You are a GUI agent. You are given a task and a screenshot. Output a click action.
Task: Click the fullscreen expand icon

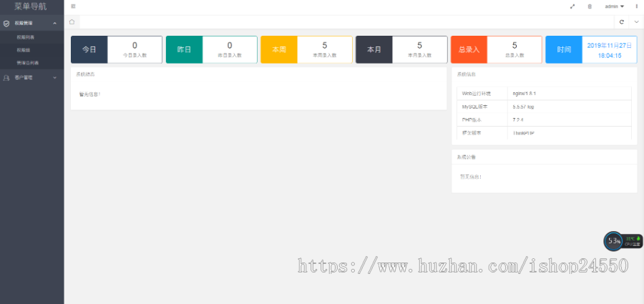click(x=572, y=6)
